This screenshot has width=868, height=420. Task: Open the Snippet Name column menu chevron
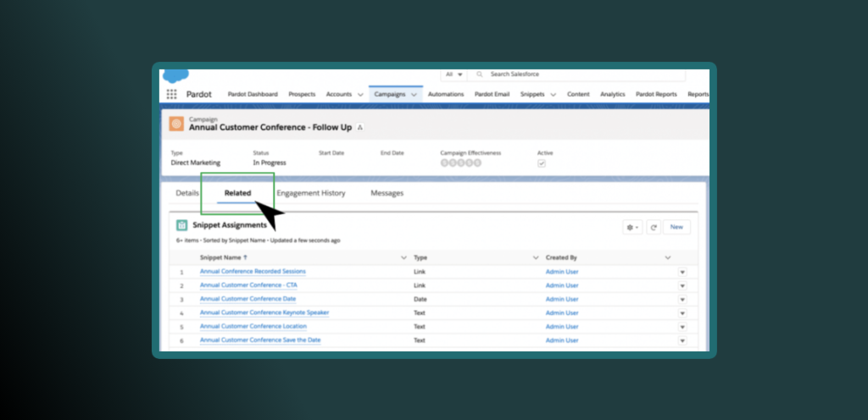click(403, 258)
